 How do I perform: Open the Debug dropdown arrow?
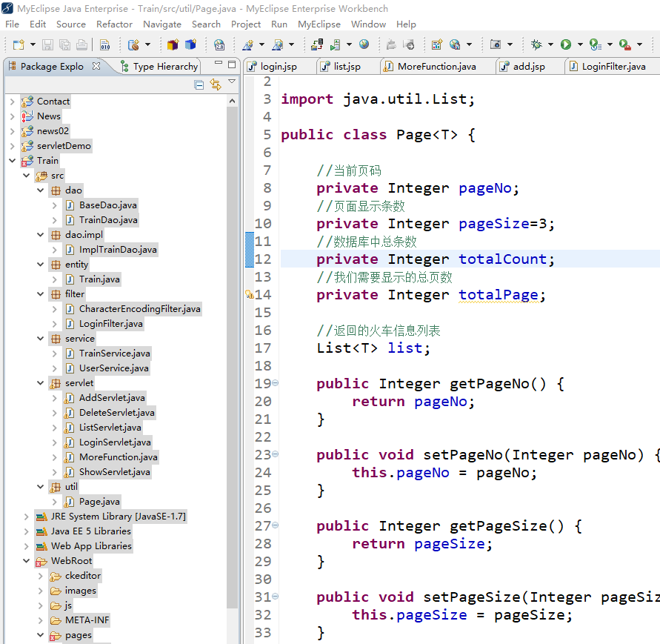[x=550, y=44]
